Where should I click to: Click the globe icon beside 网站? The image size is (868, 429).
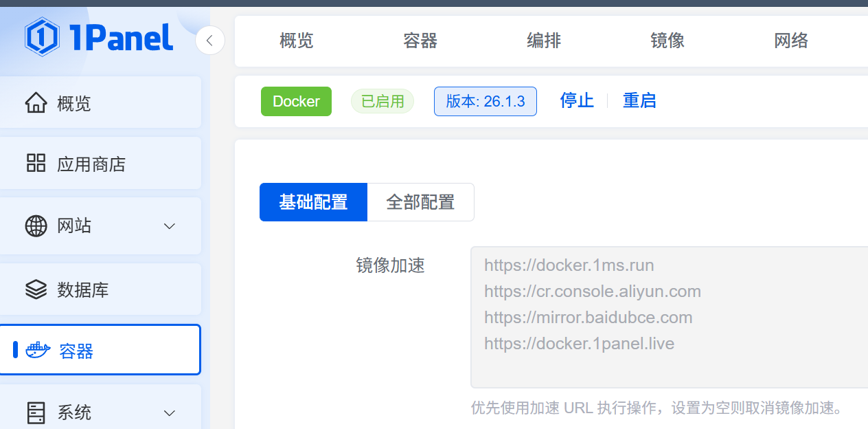[x=36, y=225]
